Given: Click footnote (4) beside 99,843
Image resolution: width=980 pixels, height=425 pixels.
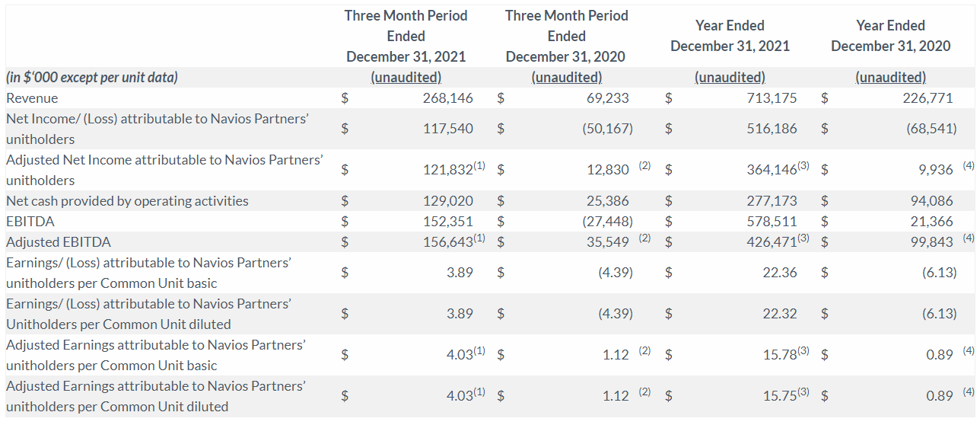Looking at the screenshot, I should click(x=968, y=238).
